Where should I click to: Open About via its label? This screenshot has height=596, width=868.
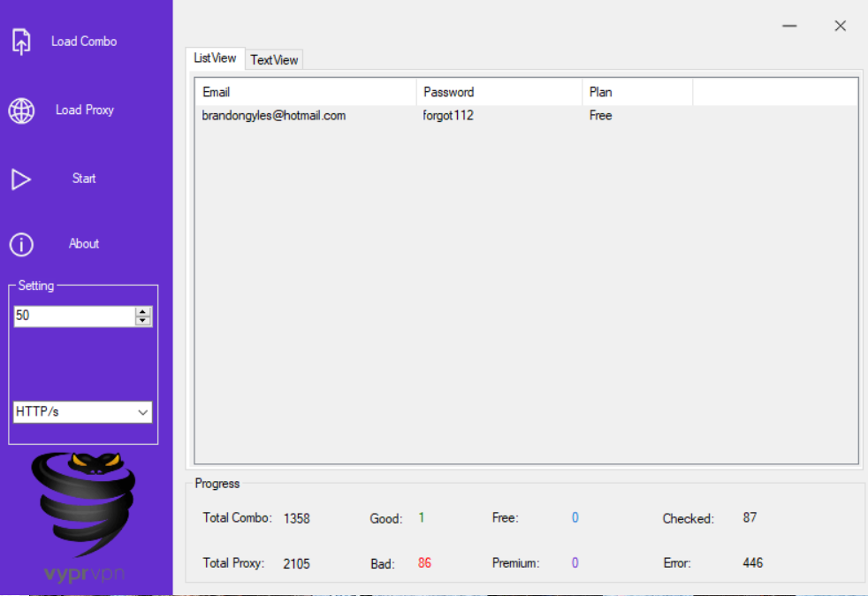coord(84,244)
